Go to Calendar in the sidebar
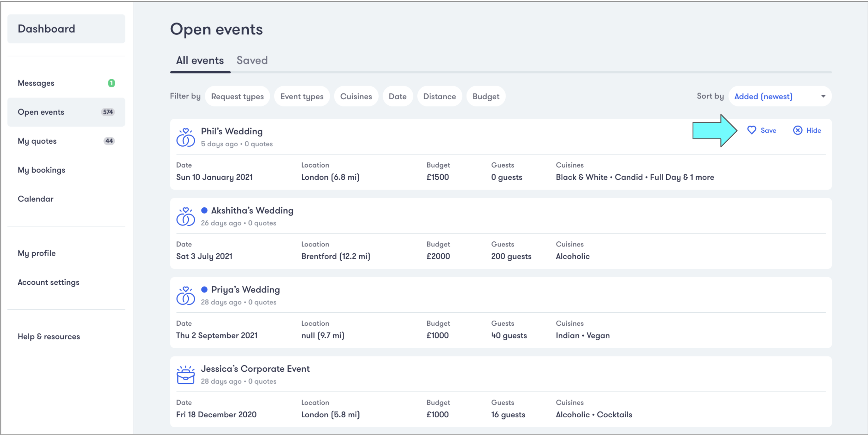 [x=35, y=199]
